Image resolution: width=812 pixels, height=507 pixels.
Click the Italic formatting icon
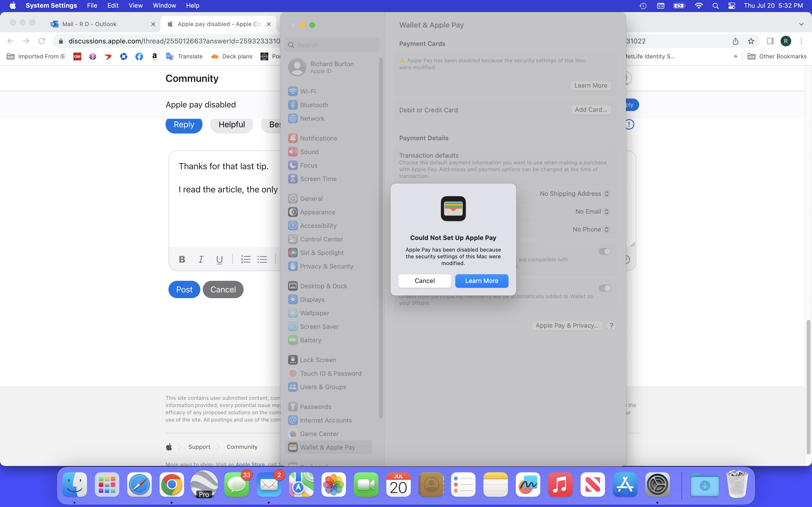(201, 259)
